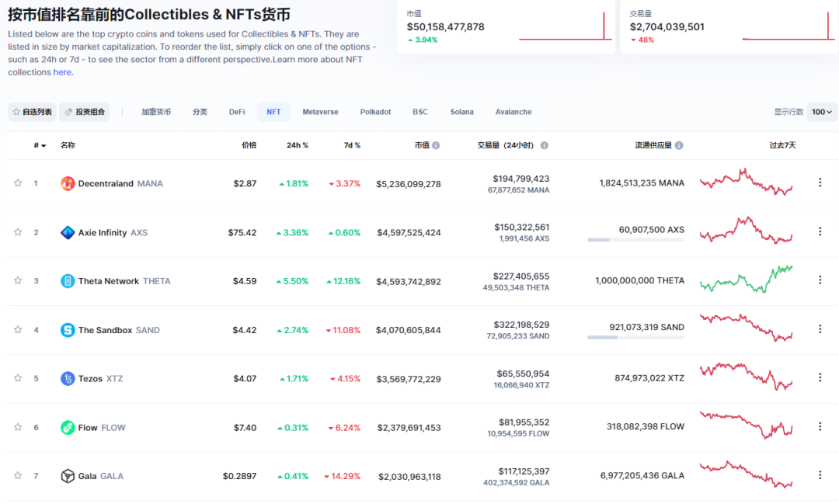Switch to the 分类 tab

pyautogui.click(x=200, y=112)
